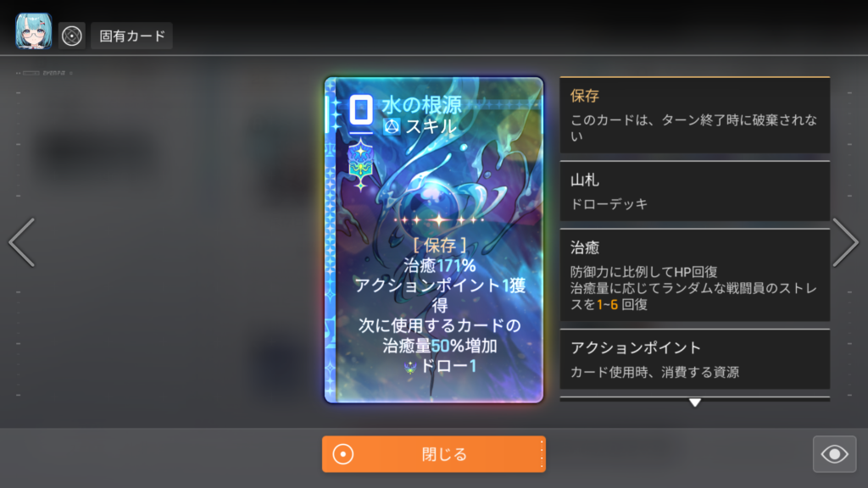Screen dimensions: 868x488
Task: Click the circle icon on 閉じる button
Action: [343, 454]
